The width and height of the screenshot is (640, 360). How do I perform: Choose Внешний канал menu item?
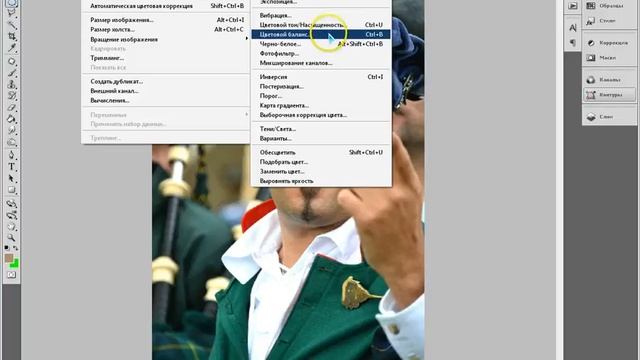[x=166, y=91]
